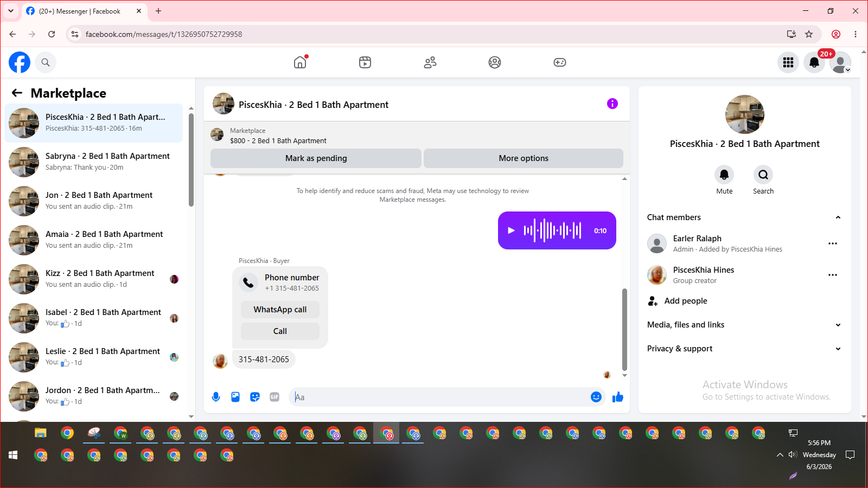868x488 pixels.
Task: Open the Leslie conversation
Action: coord(94,357)
